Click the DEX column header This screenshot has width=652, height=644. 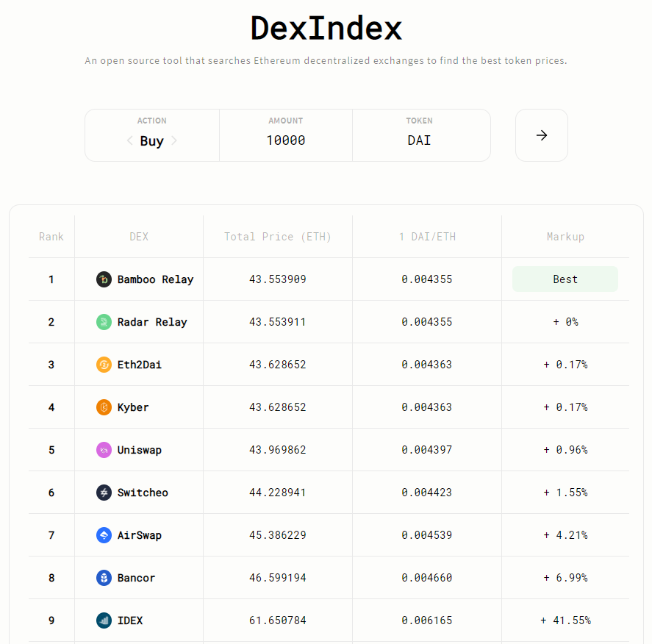pos(139,237)
